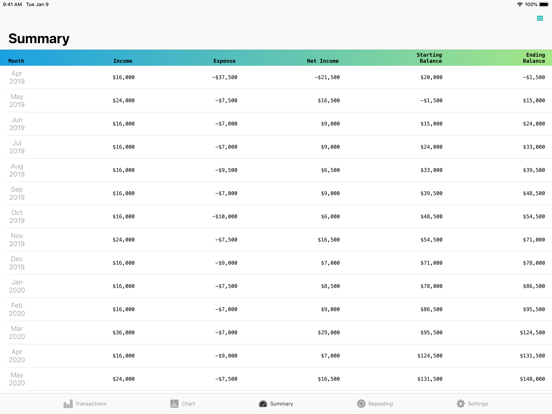Viewport: 552px width, 414px height.
Task: Select the Summary tab
Action: (276, 404)
